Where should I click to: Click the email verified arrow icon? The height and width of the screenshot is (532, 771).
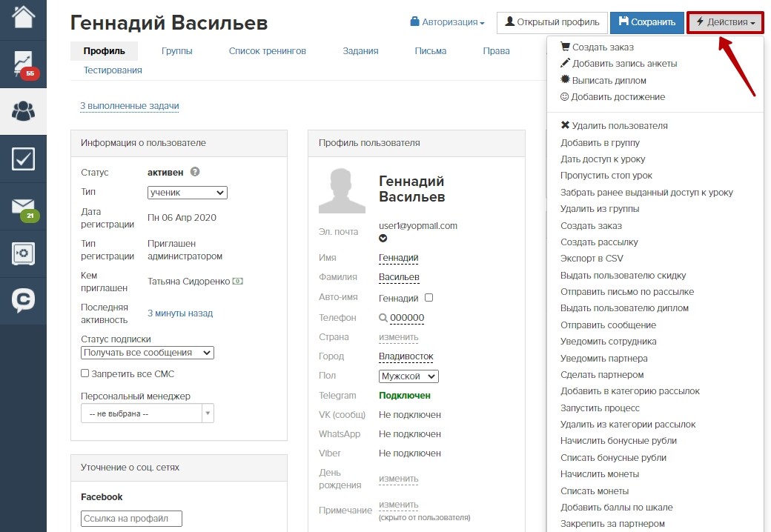click(x=383, y=239)
